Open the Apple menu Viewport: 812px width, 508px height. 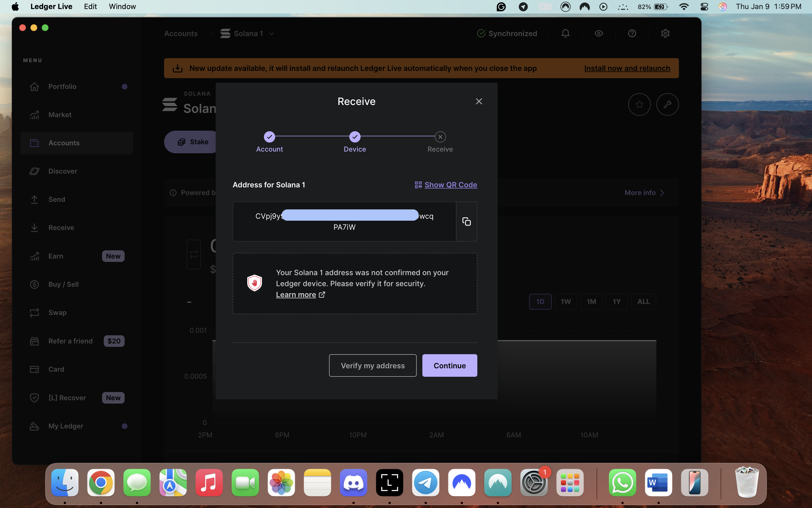click(15, 6)
